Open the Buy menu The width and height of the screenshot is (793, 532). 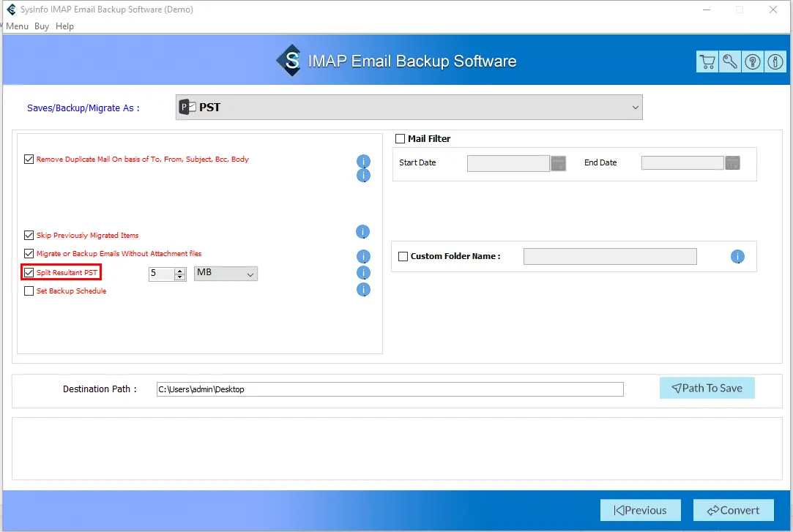(42, 26)
